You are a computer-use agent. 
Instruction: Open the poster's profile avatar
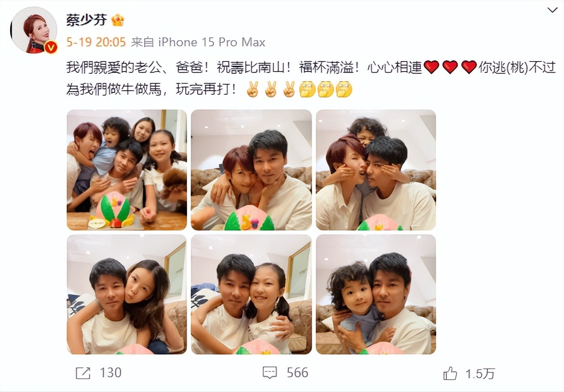33,30
